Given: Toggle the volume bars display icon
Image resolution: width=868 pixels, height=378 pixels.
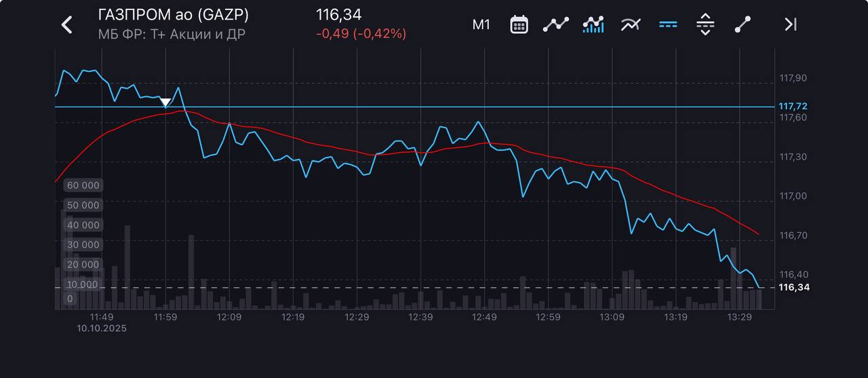Looking at the screenshot, I should coord(593,25).
